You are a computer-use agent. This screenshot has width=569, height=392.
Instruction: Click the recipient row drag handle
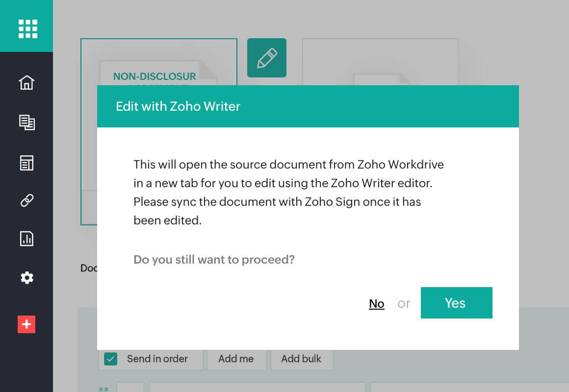click(103, 389)
